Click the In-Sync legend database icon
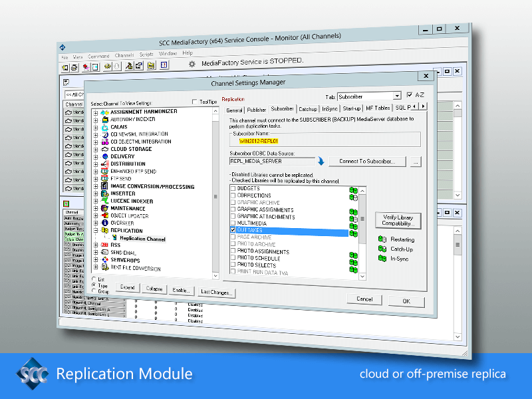 382,259
